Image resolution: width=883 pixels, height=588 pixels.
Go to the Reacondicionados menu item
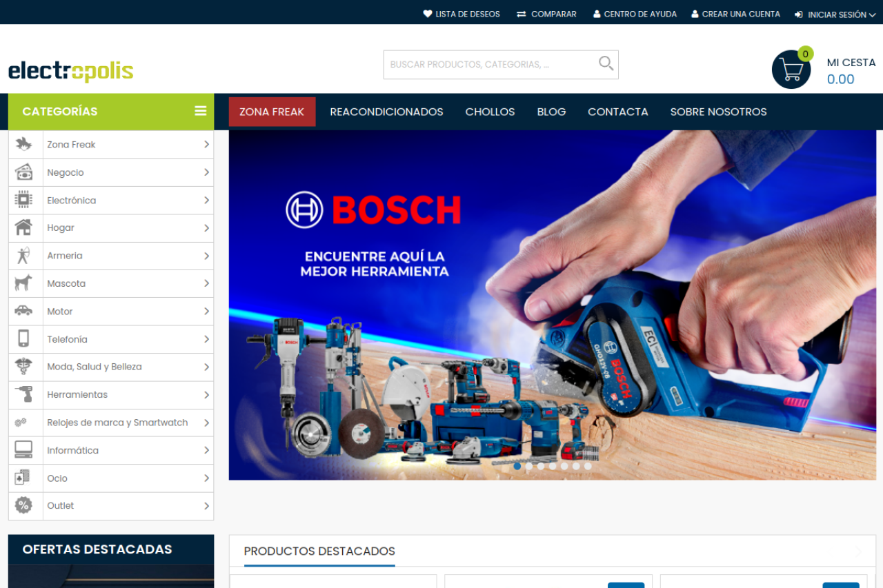click(x=386, y=112)
